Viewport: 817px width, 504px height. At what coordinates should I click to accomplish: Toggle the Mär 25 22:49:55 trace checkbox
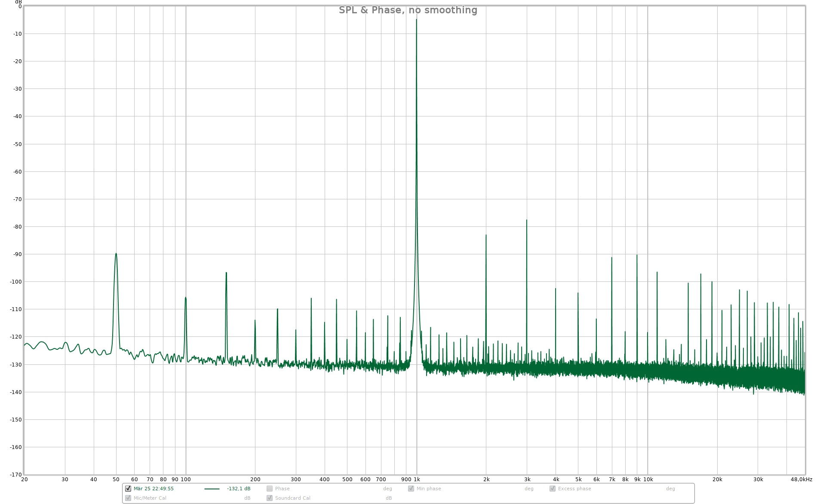point(128,489)
